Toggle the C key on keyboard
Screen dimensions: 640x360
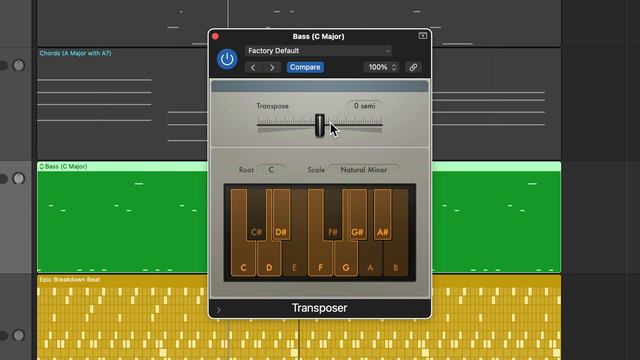243,260
